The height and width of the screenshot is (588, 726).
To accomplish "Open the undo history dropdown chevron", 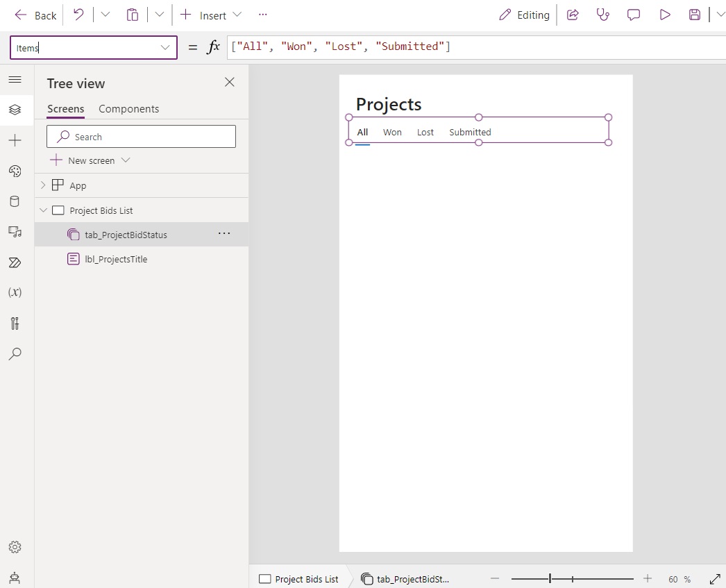I will pyautogui.click(x=105, y=15).
